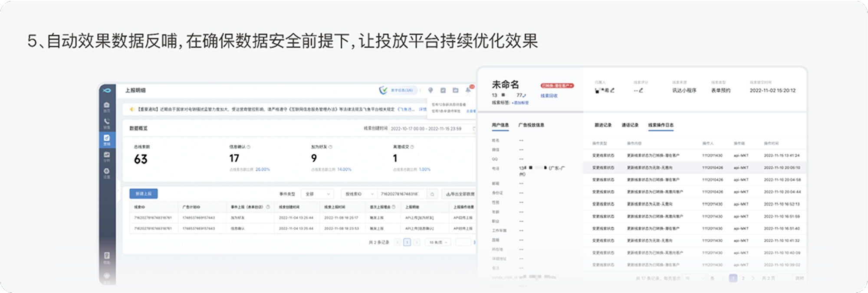
Task: Click the blue 新建上报 button
Action: click(x=144, y=194)
